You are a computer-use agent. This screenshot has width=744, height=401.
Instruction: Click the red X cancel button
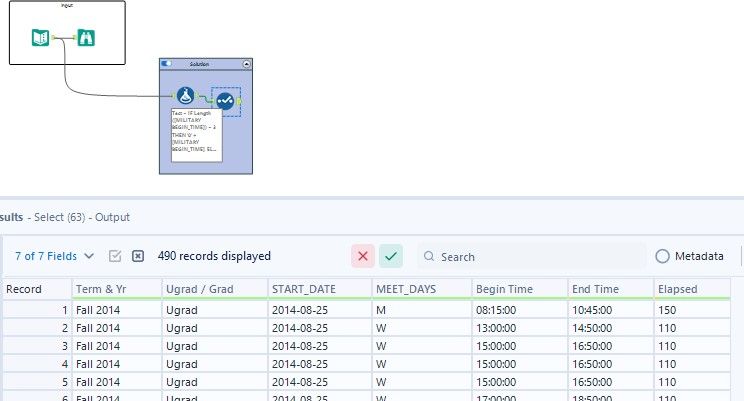click(363, 256)
